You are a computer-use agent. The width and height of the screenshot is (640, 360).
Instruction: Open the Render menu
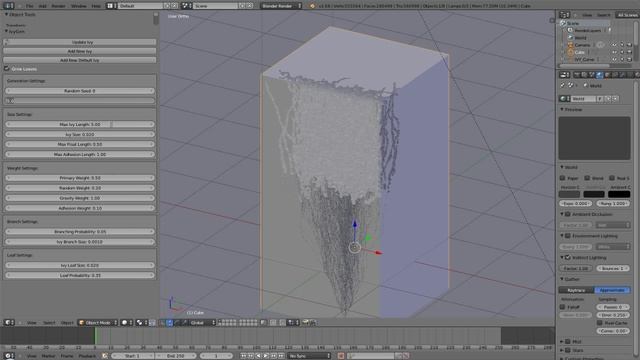58,6
